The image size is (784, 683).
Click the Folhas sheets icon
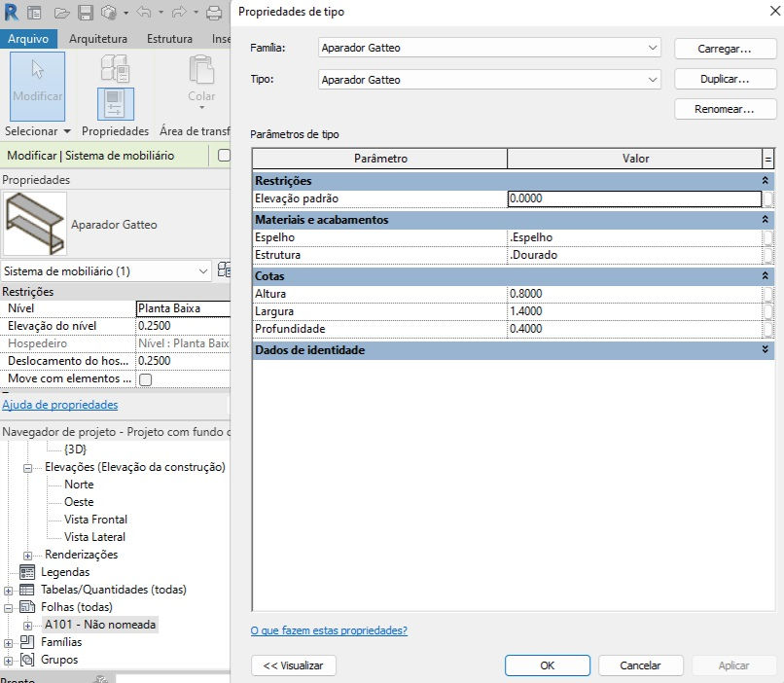coord(27,607)
